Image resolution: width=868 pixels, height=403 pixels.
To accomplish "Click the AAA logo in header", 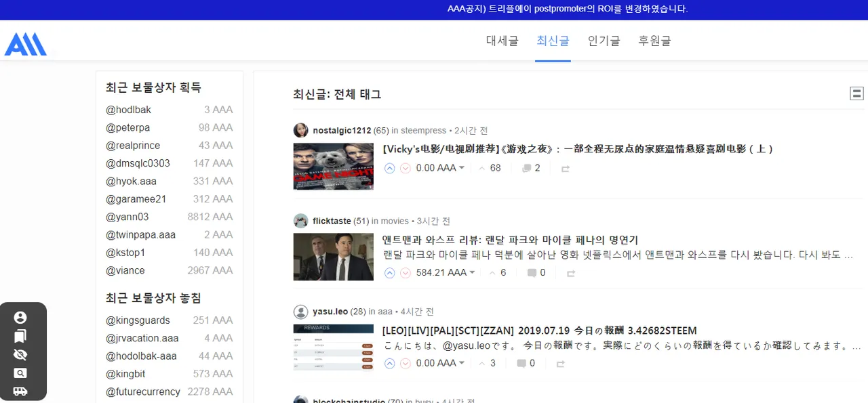I will click(25, 45).
